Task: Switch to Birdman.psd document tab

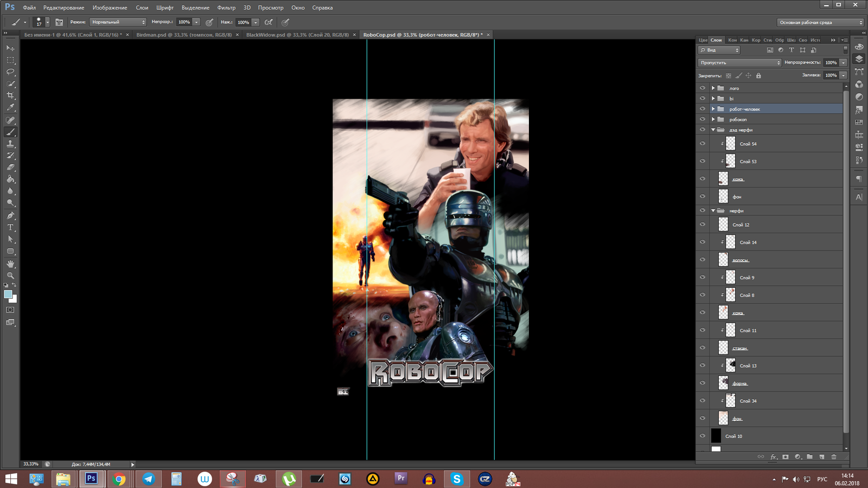Action: (184, 35)
